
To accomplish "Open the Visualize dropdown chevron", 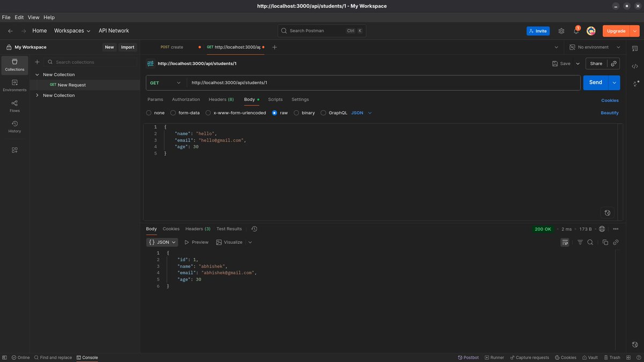I will coord(250,242).
